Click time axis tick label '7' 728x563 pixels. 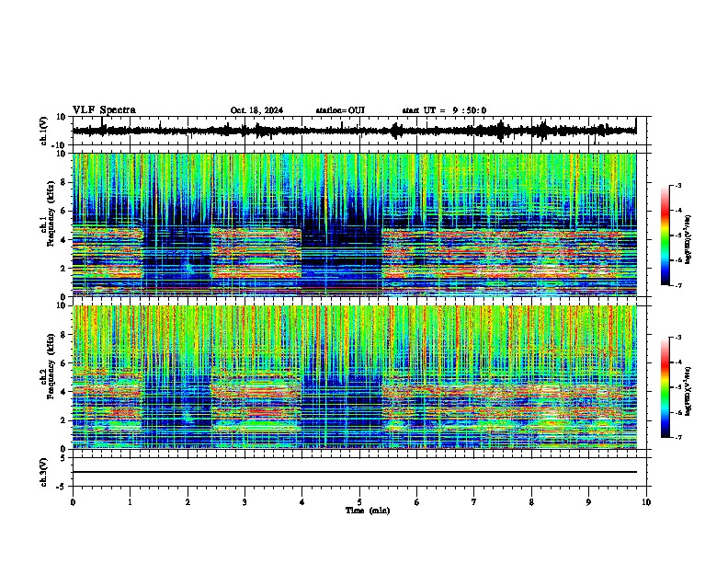click(x=474, y=502)
